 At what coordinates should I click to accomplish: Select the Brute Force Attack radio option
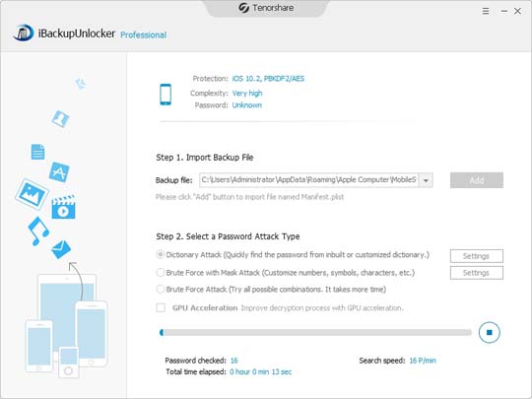click(161, 289)
